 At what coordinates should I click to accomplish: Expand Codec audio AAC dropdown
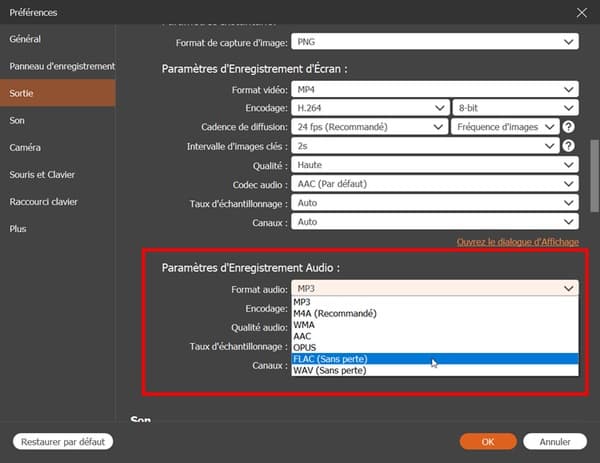pyautogui.click(x=435, y=184)
